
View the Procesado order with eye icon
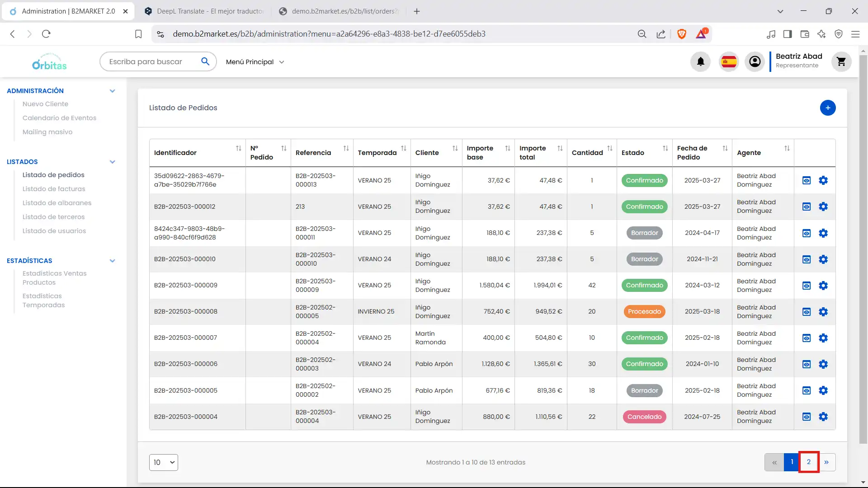point(806,312)
